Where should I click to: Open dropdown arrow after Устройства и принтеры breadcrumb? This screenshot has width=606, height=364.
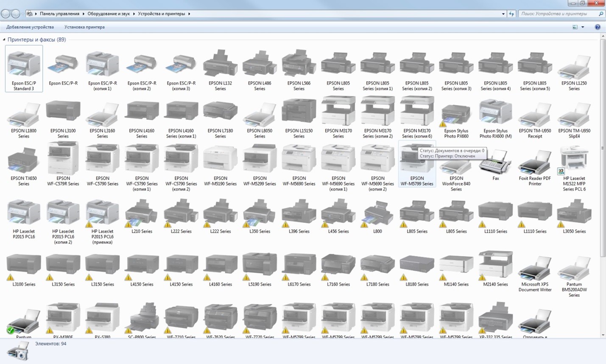189,14
